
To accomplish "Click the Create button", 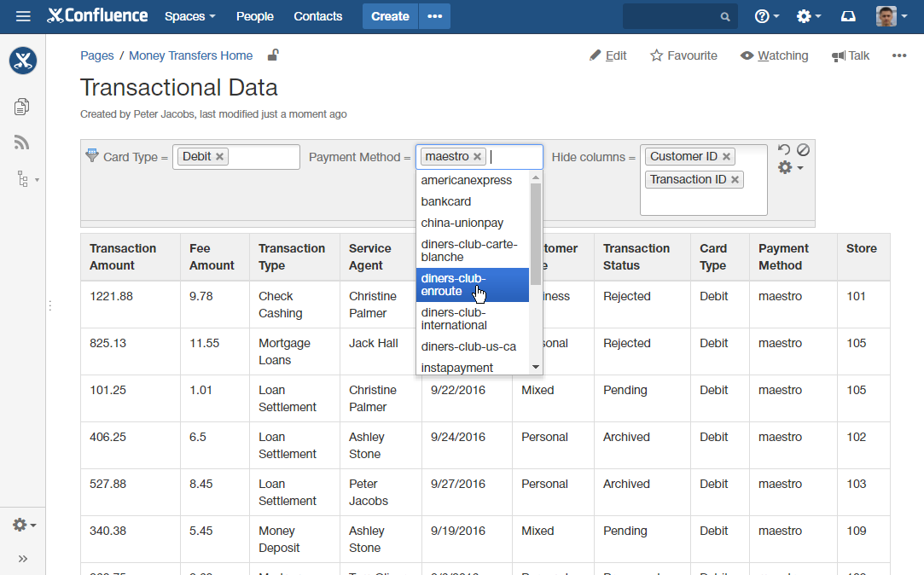I will [x=390, y=16].
